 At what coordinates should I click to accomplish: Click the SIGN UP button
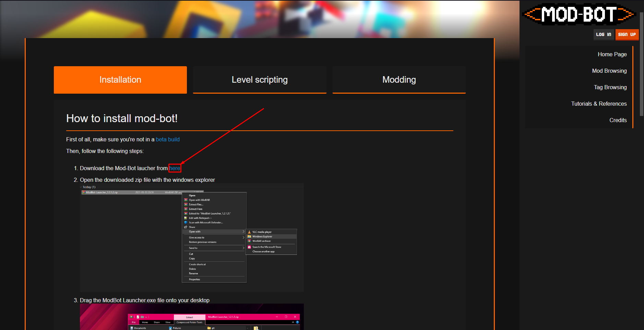pyautogui.click(x=627, y=34)
